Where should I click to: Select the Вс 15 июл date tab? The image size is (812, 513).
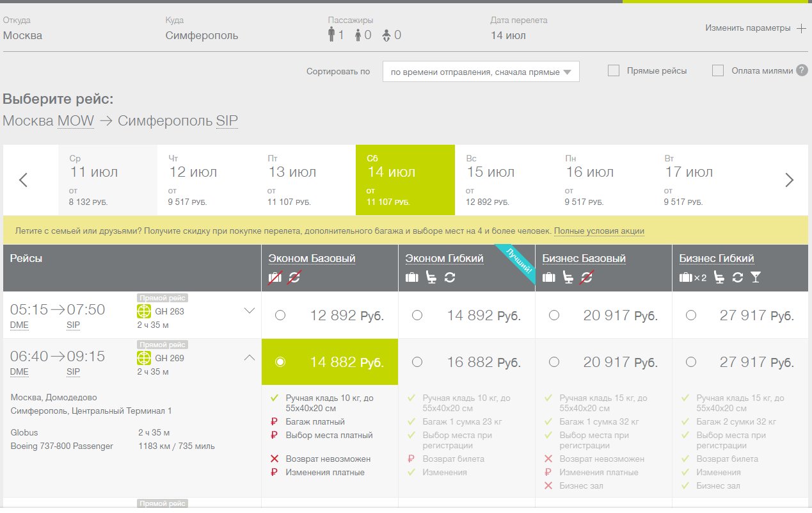tap(504, 180)
